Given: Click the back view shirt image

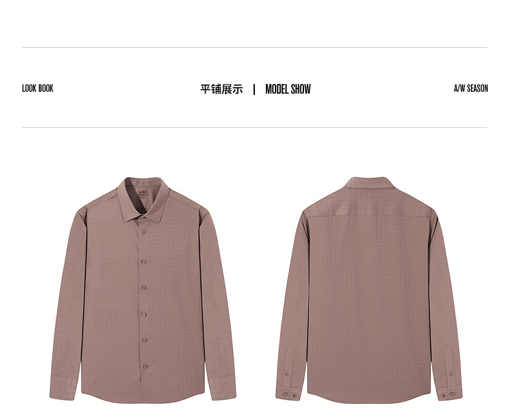Looking at the screenshot, I should click(x=369, y=290).
